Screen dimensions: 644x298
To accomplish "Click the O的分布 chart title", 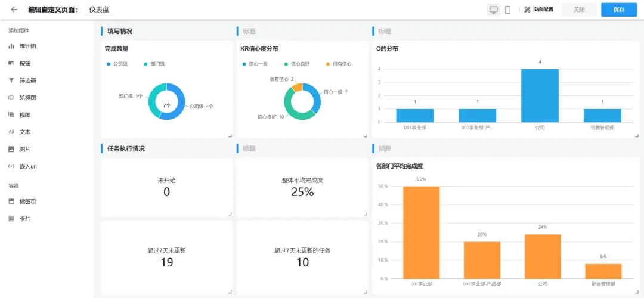I will pyautogui.click(x=387, y=49).
